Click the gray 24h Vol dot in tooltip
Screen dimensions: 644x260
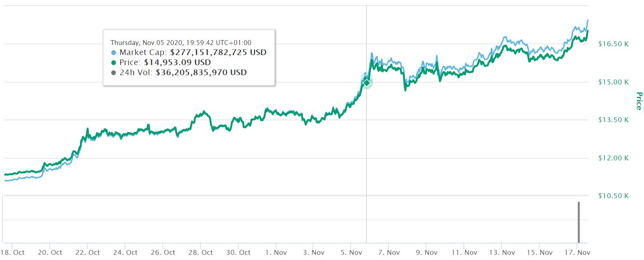click(114, 73)
